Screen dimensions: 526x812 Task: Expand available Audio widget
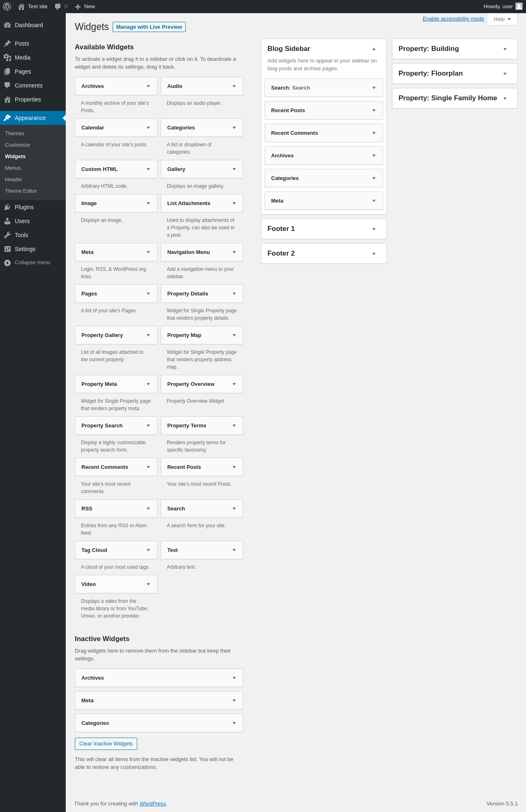pyautogui.click(x=234, y=86)
